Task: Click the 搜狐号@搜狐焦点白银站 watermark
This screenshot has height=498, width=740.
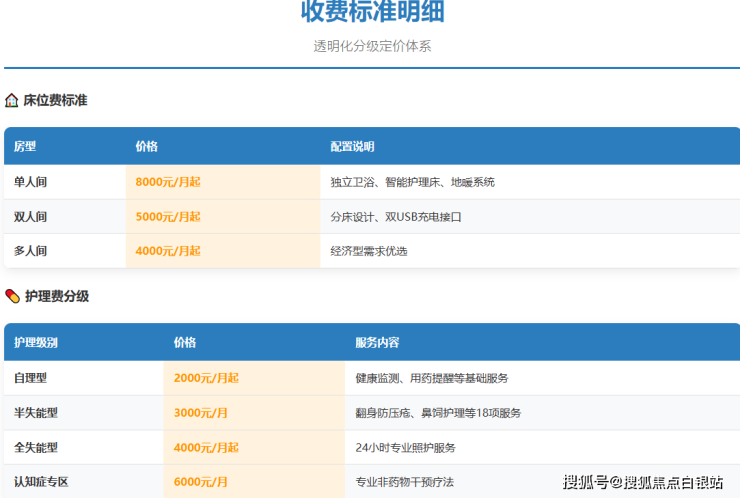Action: [x=643, y=483]
